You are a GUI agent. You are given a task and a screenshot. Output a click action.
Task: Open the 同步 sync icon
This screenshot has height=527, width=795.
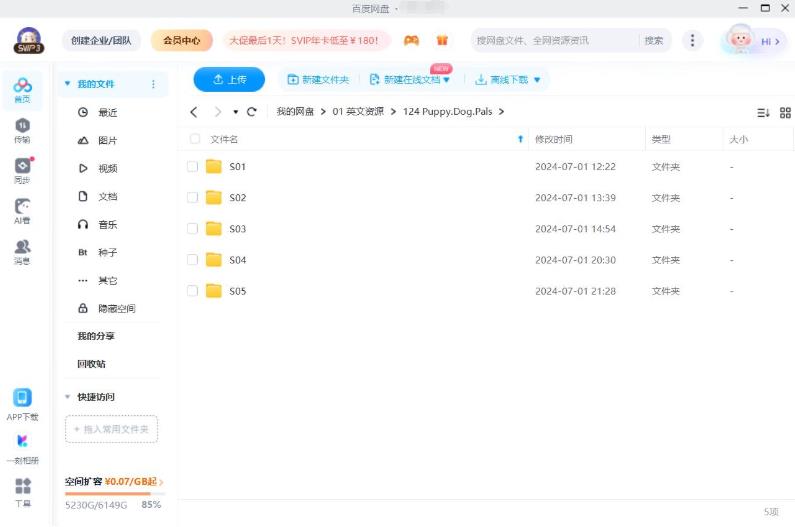[22, 170]
